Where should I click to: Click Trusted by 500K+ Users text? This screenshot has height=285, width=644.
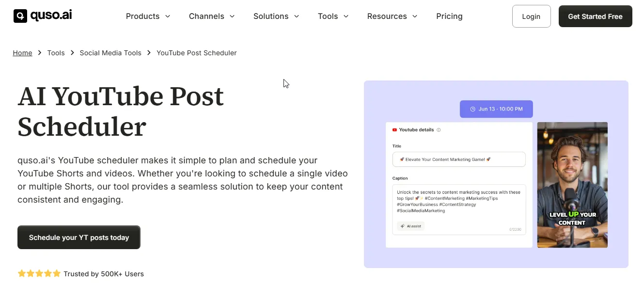point(104,274)
